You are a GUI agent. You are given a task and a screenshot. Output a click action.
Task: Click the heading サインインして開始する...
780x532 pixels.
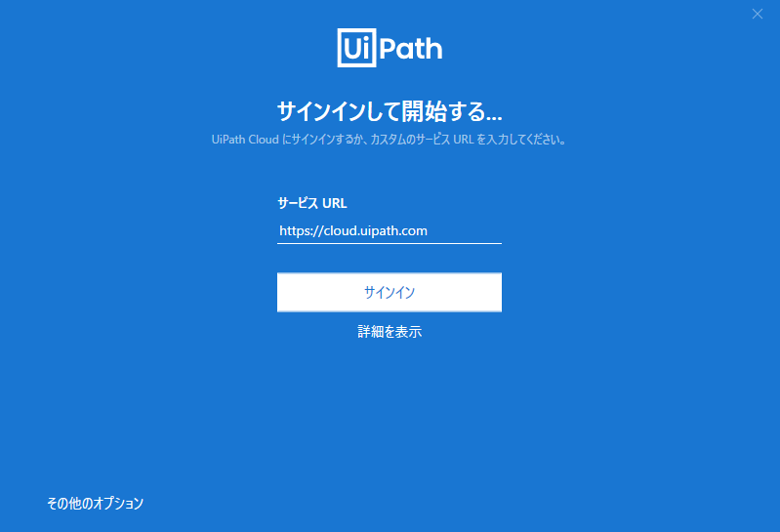coord(390,108)
